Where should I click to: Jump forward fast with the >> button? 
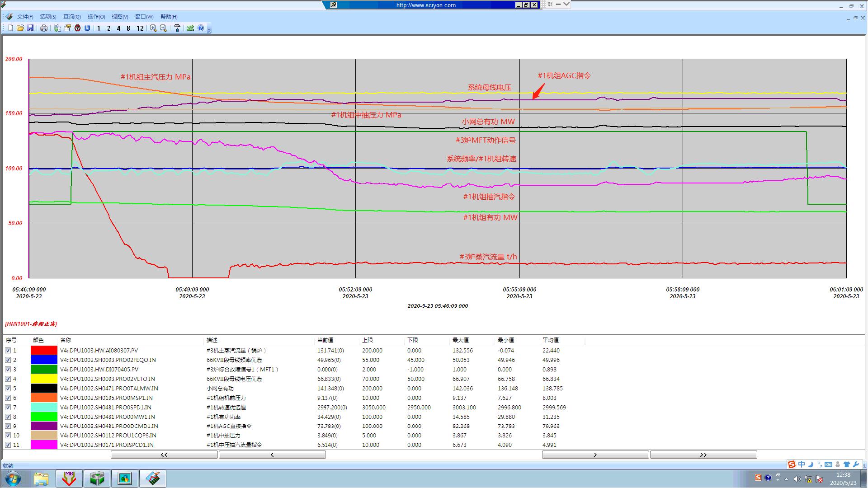pyautogui.click(x=703, y=455)
